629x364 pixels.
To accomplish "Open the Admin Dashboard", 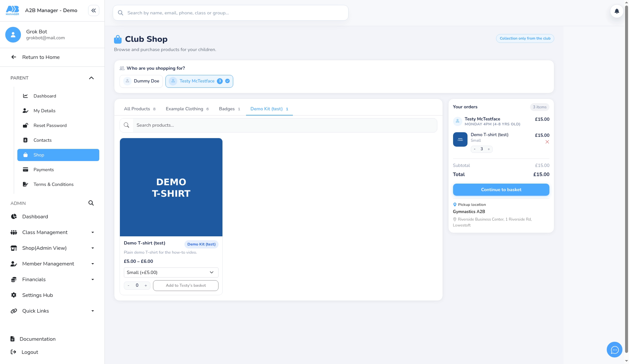I will (52, 217).
